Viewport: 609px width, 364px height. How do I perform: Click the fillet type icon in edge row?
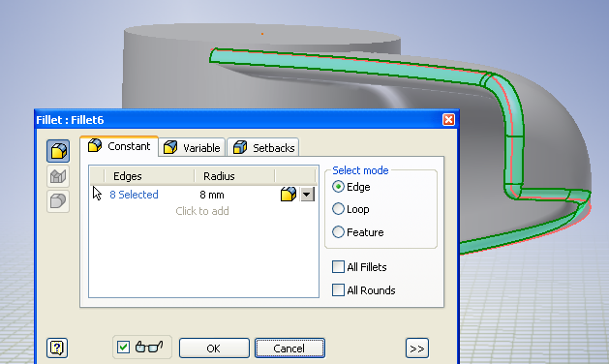289,194
